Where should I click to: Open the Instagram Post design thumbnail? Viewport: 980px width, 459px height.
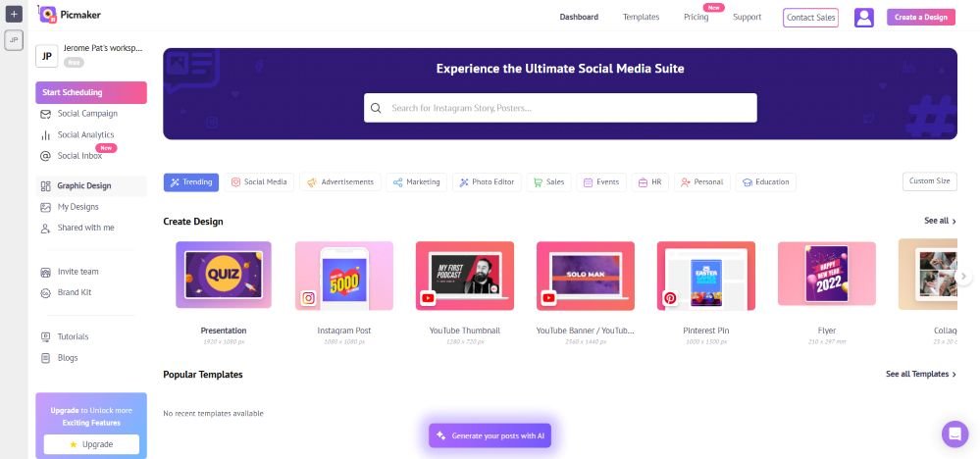(343, 276)
